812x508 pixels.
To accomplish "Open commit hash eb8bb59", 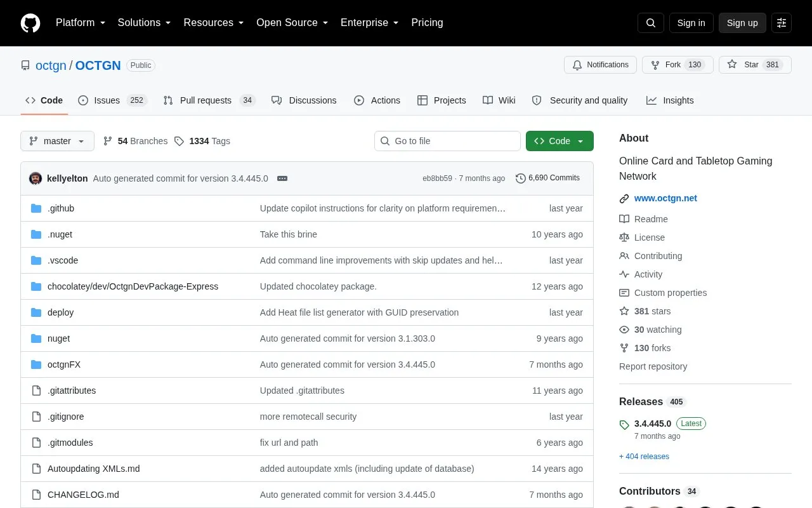I will (x=437, y=178).
